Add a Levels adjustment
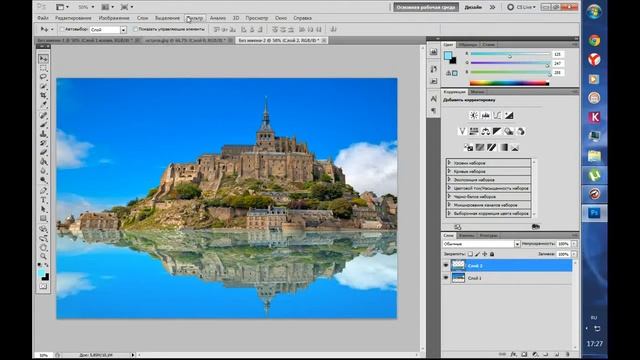Image resolution: width=640 pixels, height=360 pixels. (485, 116)
